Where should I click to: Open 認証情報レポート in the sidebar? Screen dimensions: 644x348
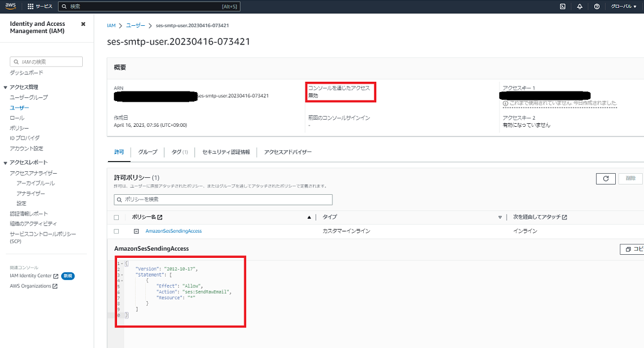click(x=29, y=214)
